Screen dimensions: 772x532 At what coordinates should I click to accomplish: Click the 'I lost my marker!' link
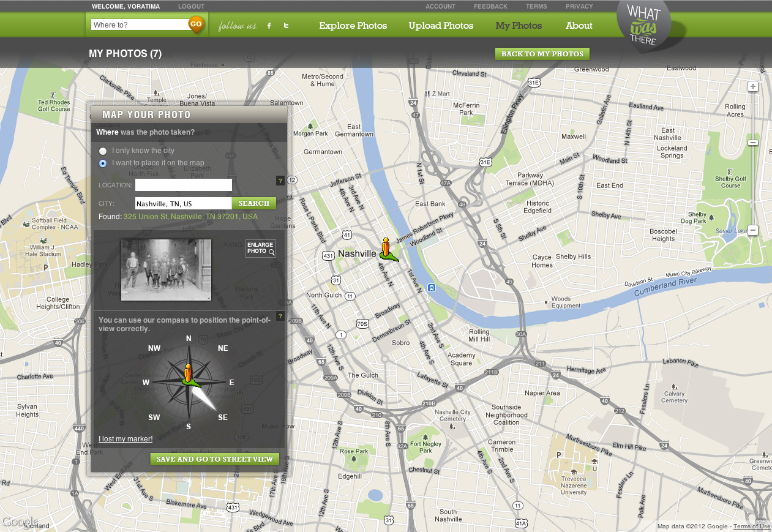tap(126, 439)
